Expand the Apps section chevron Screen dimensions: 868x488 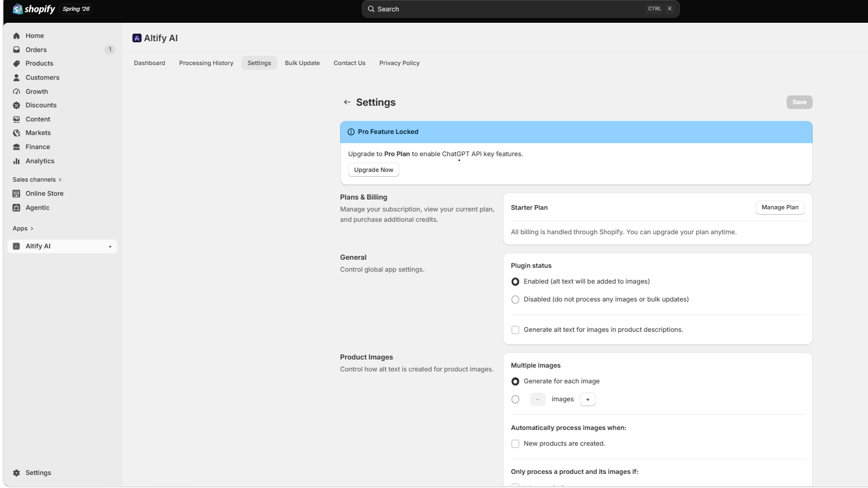[32, 229]
